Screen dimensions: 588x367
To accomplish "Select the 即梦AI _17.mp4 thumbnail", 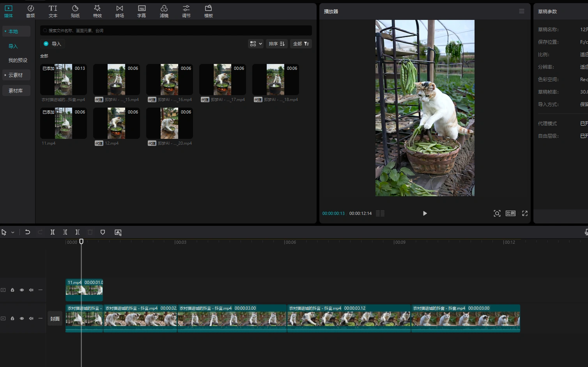I will 223,80.
